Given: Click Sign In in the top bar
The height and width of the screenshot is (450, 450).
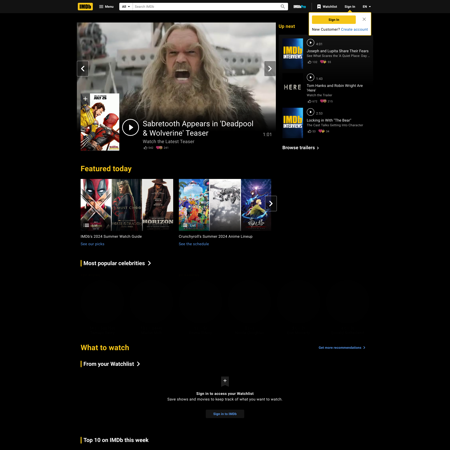Looking at the screenshot, I should pyautogui.click(x=350, y=7).
